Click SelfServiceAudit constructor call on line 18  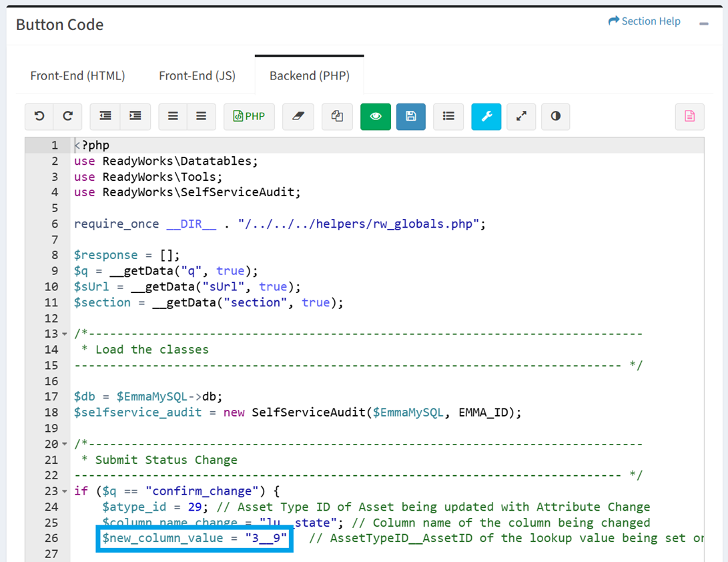point(386,412)
